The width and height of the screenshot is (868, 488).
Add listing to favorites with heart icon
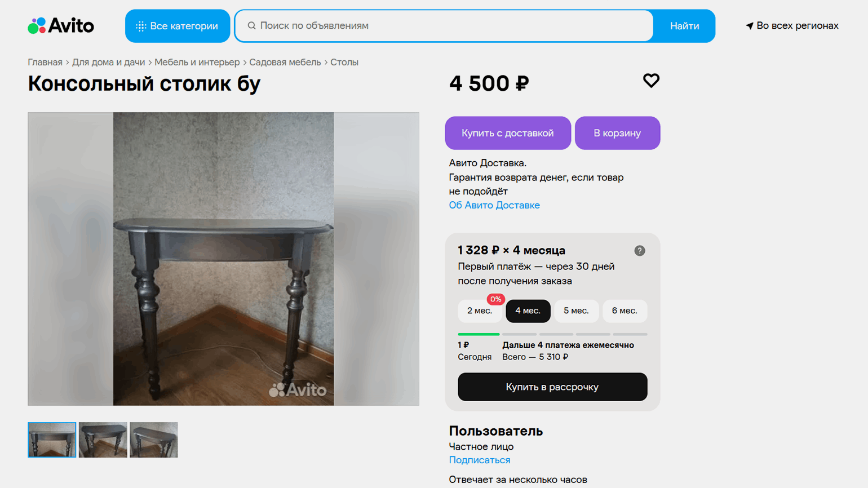pyautogui.click(x=651, y=81)
